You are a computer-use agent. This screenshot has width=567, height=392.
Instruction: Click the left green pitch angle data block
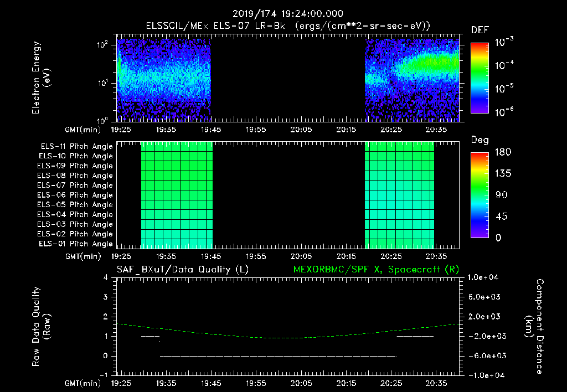click(177, 195)
